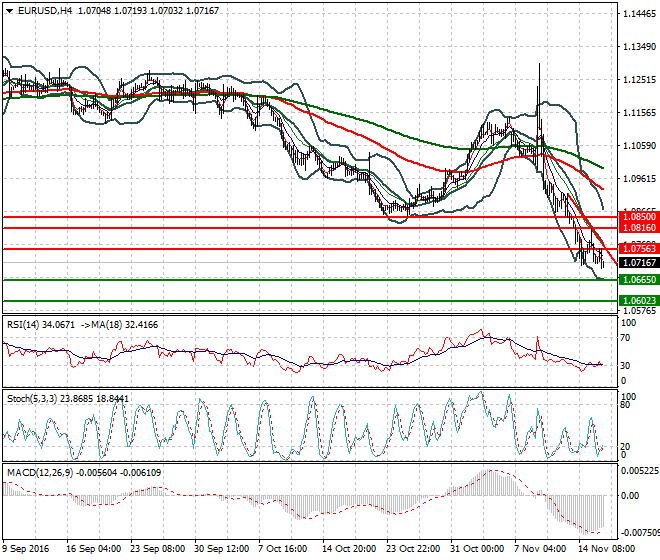Click the 1.13490 price scale value
Viewport: 660px width, 560px height.
(639, 47)
